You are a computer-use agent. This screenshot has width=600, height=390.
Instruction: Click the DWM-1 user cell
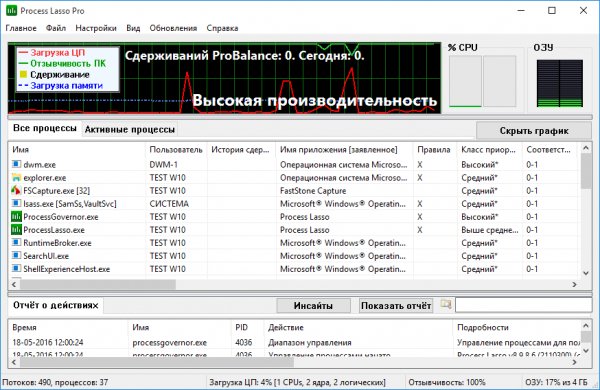[163, 165]
